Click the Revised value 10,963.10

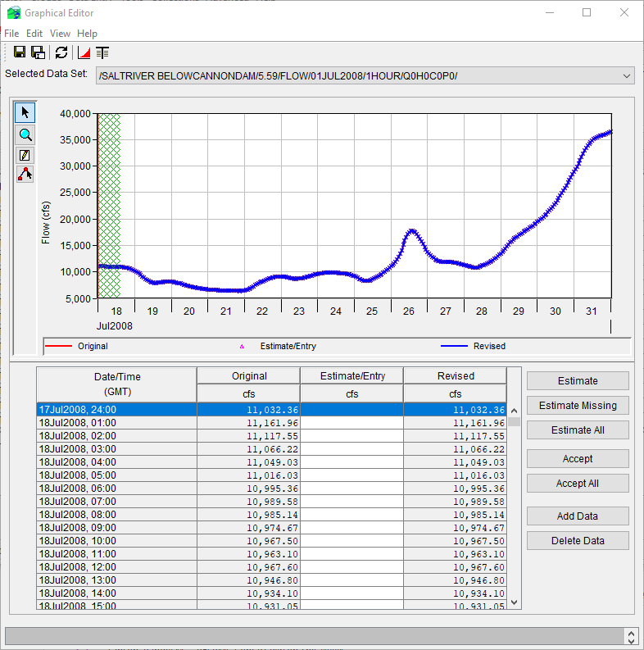tap(455, 554)
